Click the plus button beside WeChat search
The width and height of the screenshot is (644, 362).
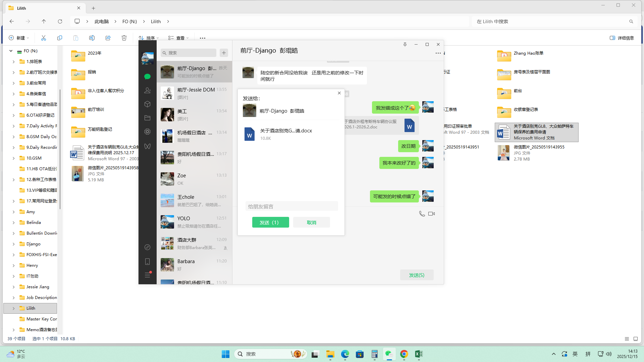[224, 53]
